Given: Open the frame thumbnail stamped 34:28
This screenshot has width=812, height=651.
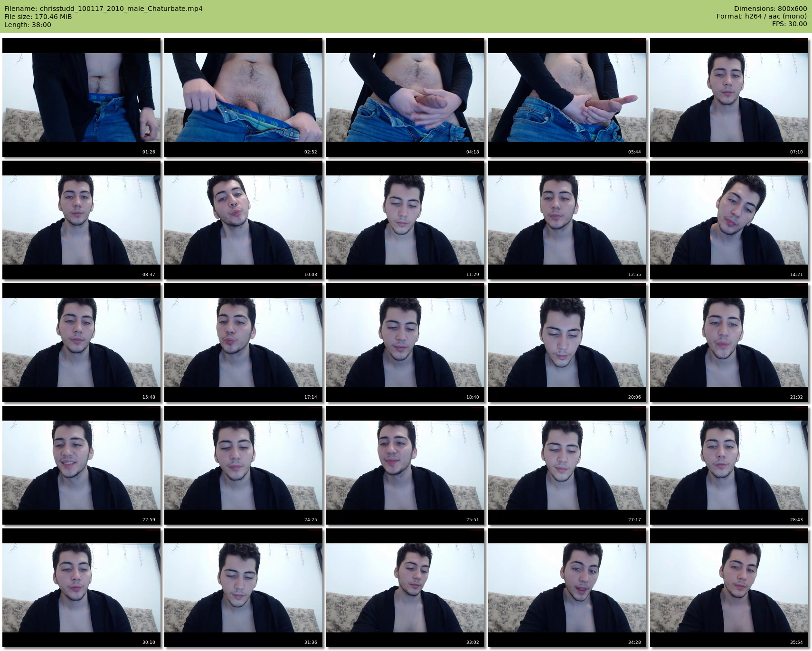Looking at the screenshot, I should (x=567, y=588).
